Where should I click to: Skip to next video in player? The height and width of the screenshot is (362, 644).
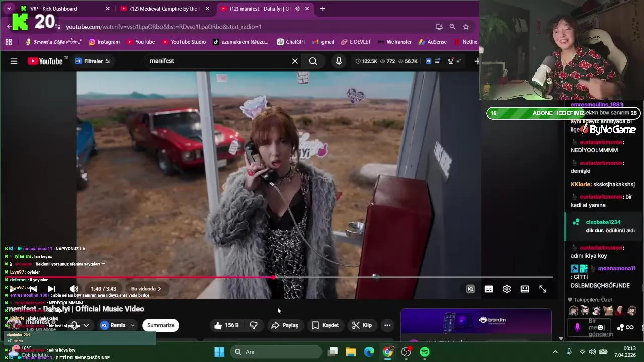pos(51,289)
